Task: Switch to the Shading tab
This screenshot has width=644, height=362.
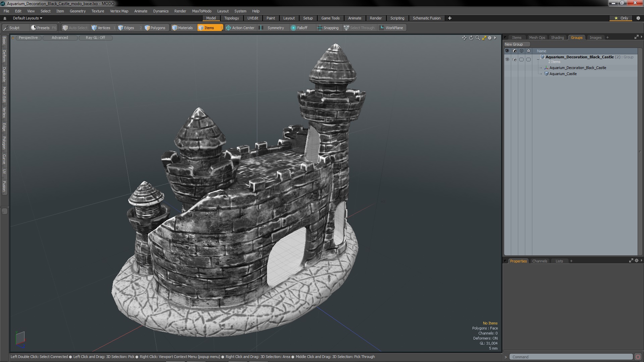Action: point(557,38)
